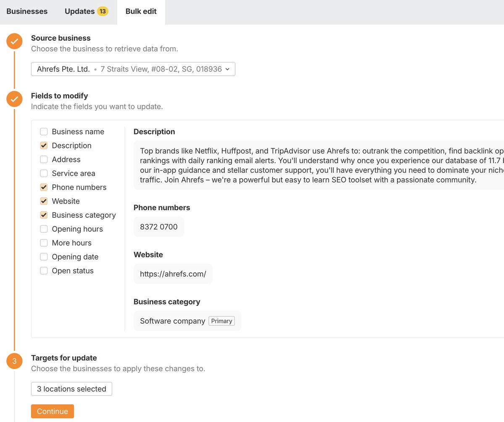Click the Business category preview heading
Screen dimensions: 504x422
[167, 302]
